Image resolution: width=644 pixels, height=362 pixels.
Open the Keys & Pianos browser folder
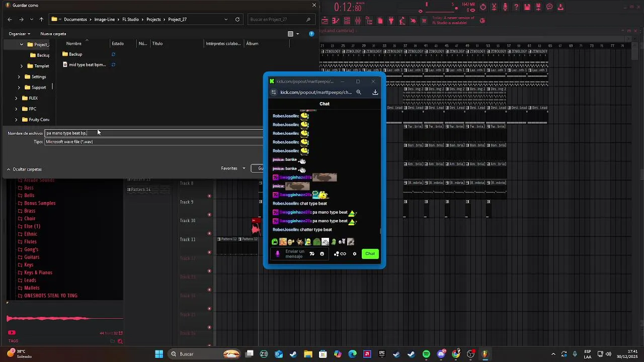(x=38, y=273)
